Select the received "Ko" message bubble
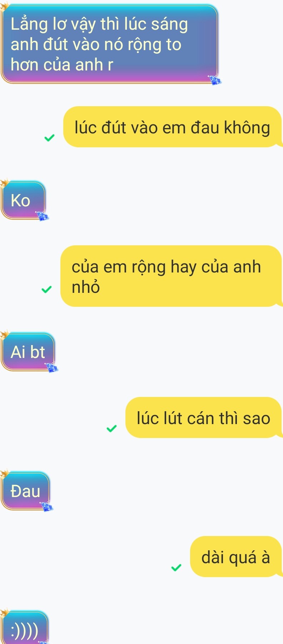 [23, 200]
